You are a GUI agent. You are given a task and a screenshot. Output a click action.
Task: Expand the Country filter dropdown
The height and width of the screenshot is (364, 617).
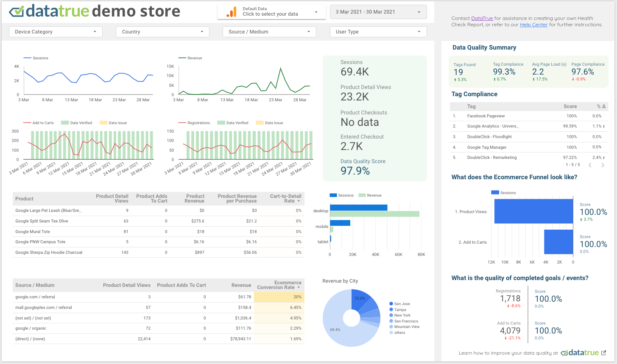pyautogui.click(x=162, y=32)
